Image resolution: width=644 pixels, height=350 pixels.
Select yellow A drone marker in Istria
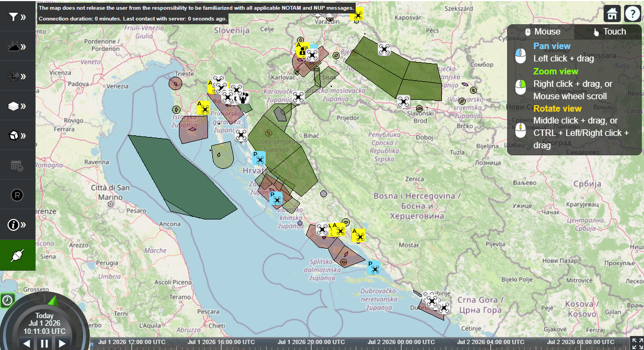[x=203, y=108]
